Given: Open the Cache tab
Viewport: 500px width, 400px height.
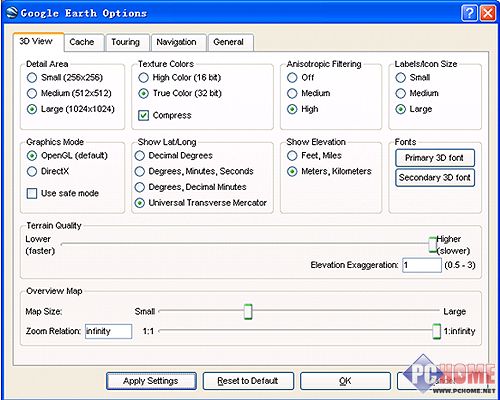Looking at the screenshot, I should [84, 42].
